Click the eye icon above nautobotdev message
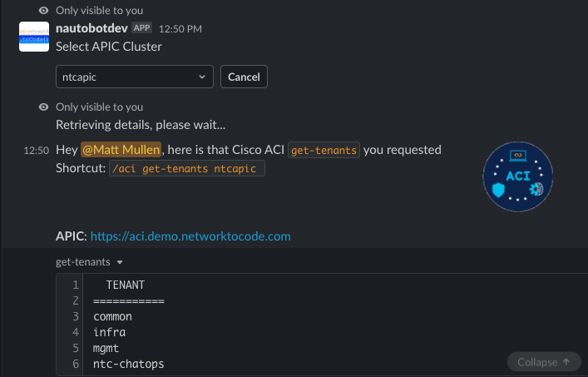Screen dimensions: 588x377 pos(43,11)
